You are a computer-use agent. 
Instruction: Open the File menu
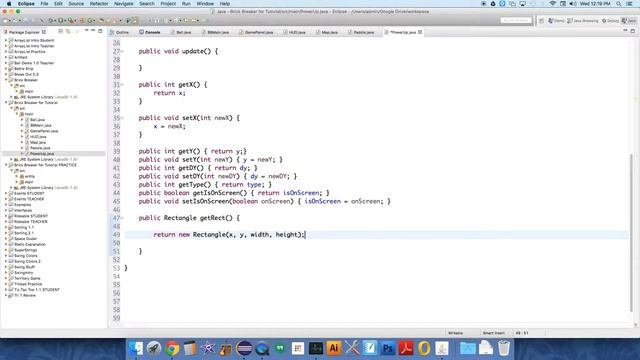[x=44, y=4]
